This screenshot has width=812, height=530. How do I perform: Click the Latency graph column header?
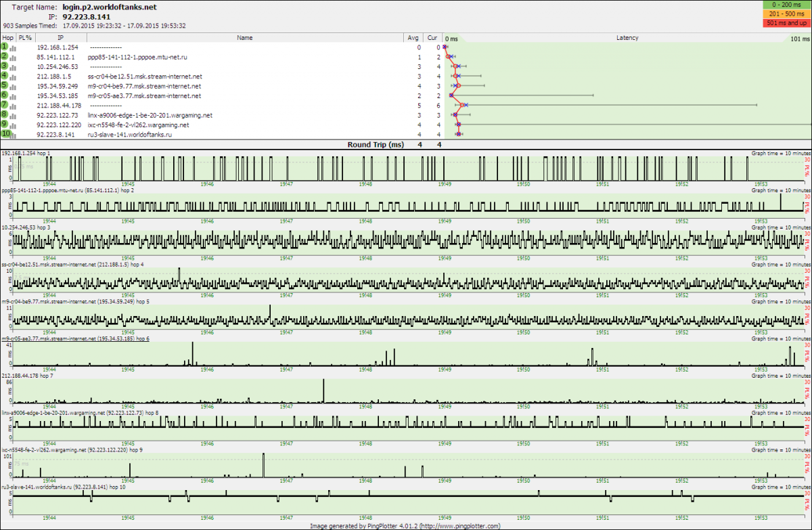click(627, 38)
